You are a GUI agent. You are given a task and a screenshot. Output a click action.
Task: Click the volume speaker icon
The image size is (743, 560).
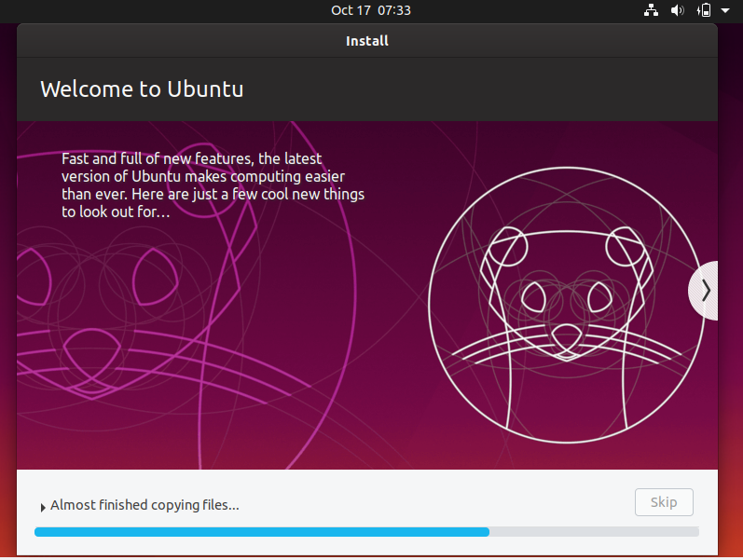pyautogui.click(x=678, y=10)
